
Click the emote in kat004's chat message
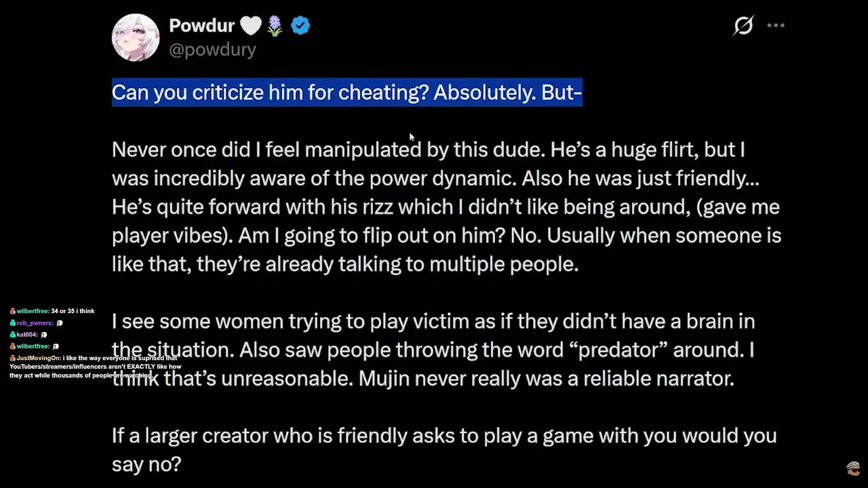(44, 335)
